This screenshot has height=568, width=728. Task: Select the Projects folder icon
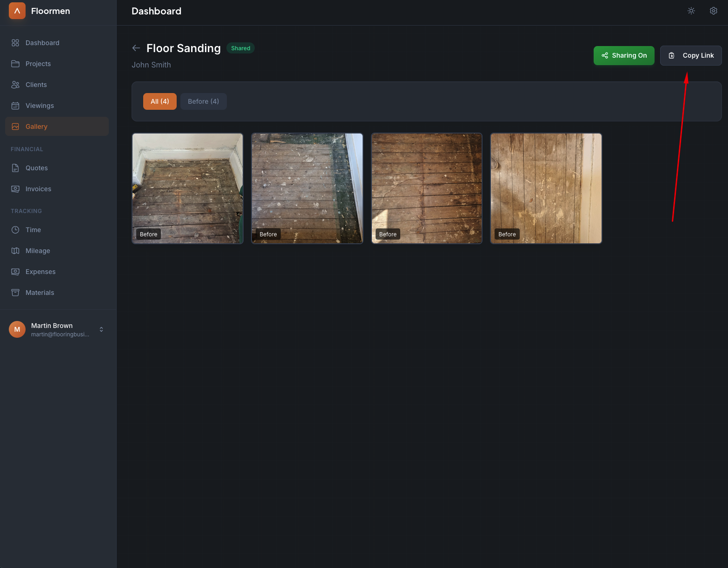click(x=15, y=63)
